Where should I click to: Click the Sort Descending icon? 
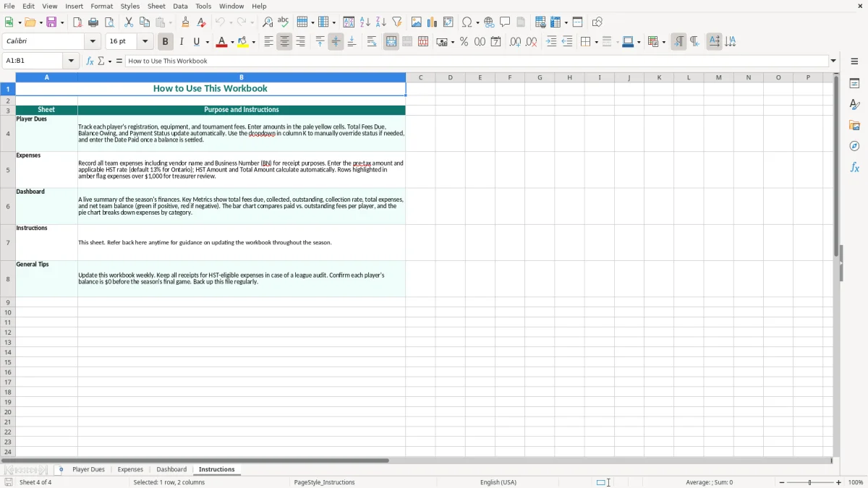[x=381, y=22]
